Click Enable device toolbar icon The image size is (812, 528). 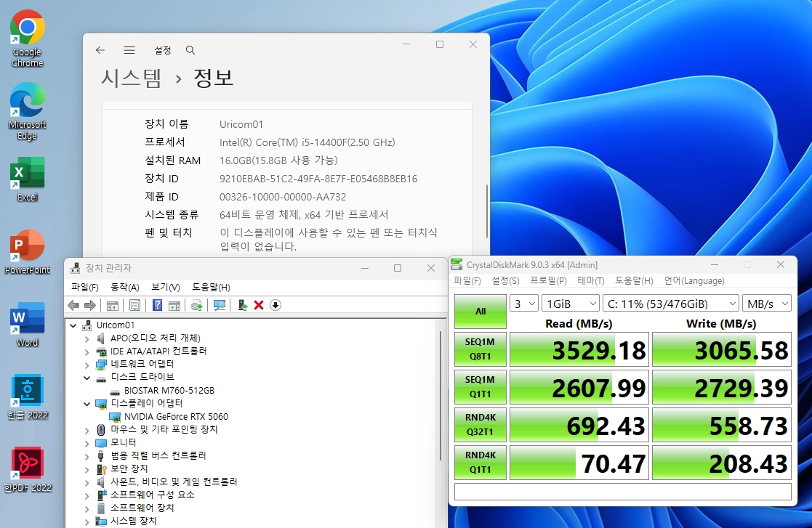point(242,305)
